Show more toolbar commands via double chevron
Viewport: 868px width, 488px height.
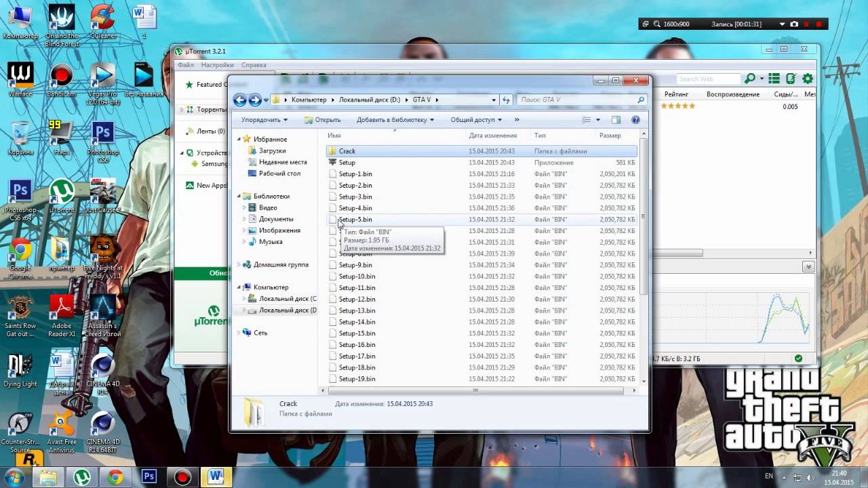coord(517,120)
